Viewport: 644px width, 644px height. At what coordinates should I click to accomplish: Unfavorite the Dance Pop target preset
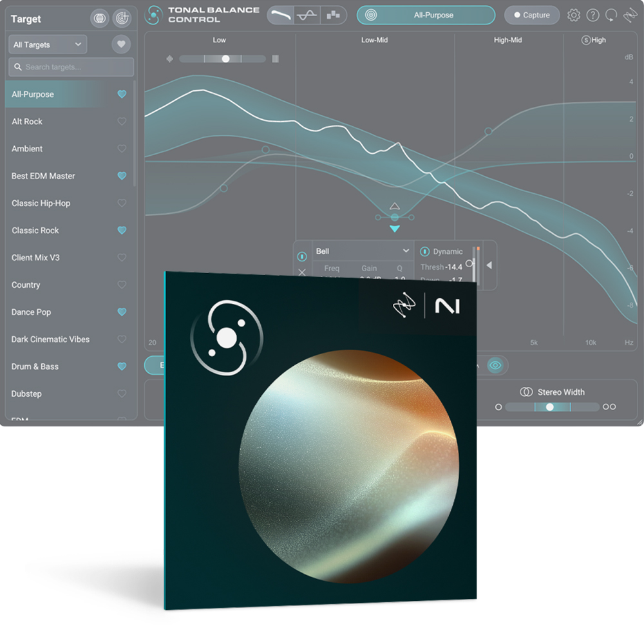[x=121, y=312]
